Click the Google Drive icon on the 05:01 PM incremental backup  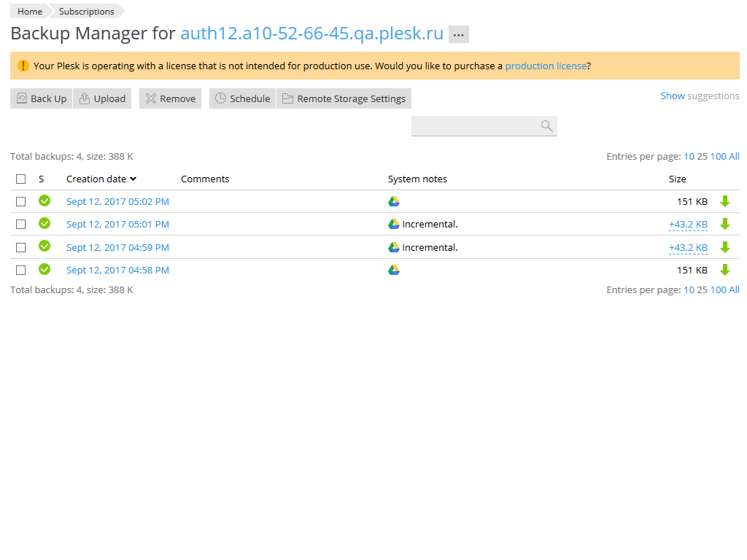pos(394,224)
